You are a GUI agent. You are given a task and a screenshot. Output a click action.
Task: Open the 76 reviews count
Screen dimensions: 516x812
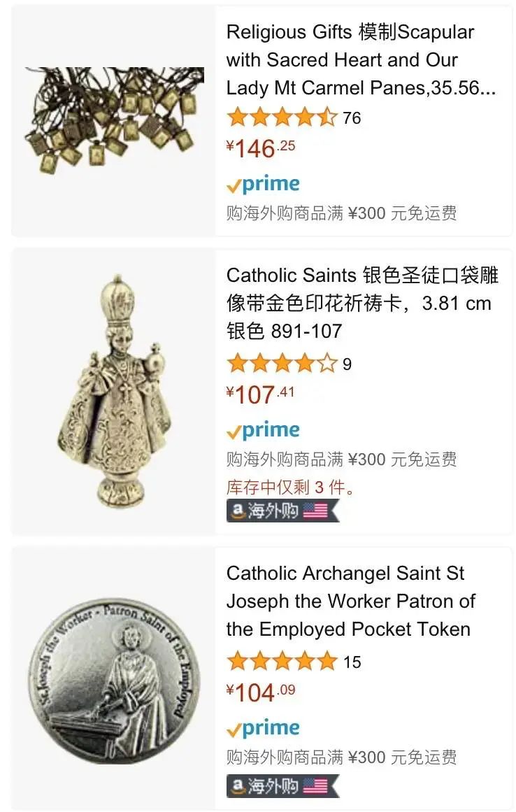352,118
